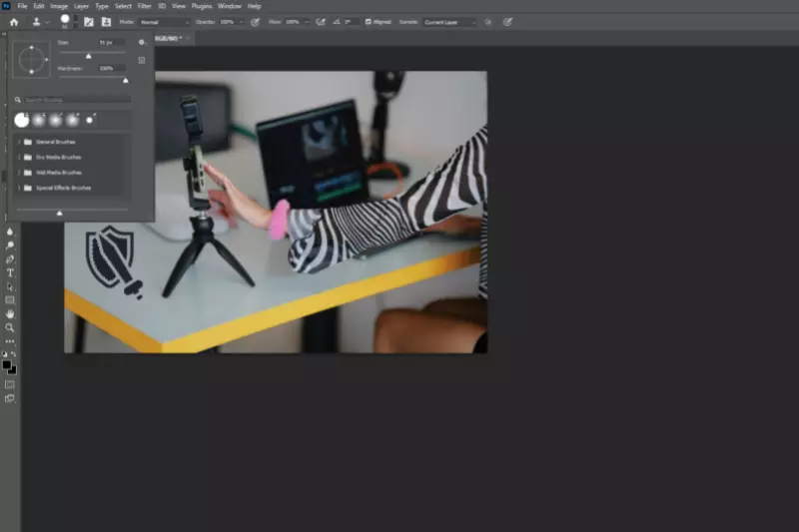Open the brush preset picker thumbnail
This screenshot has width=799, height=532.
click(x=65, y=21)
